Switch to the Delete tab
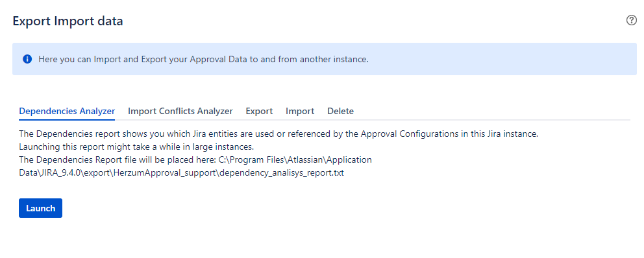 [x=340, y=111]
